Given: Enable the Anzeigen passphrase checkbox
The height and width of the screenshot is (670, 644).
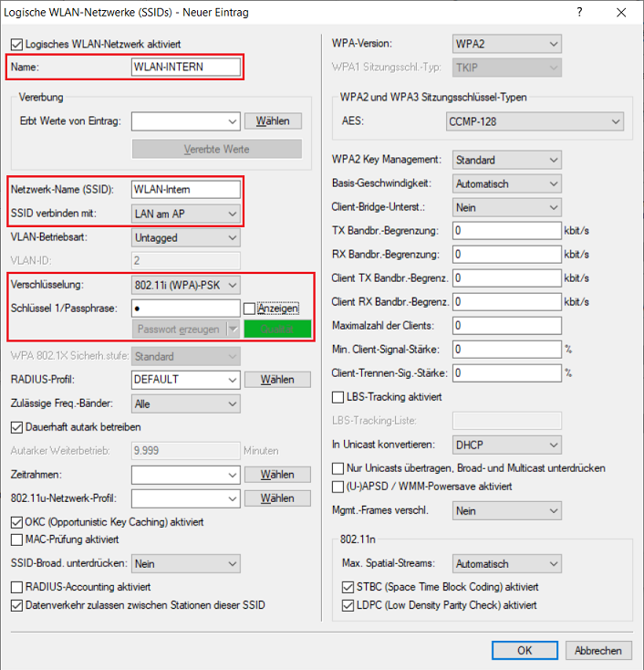Looking at the screenshot, I should (x=249, y=309).
